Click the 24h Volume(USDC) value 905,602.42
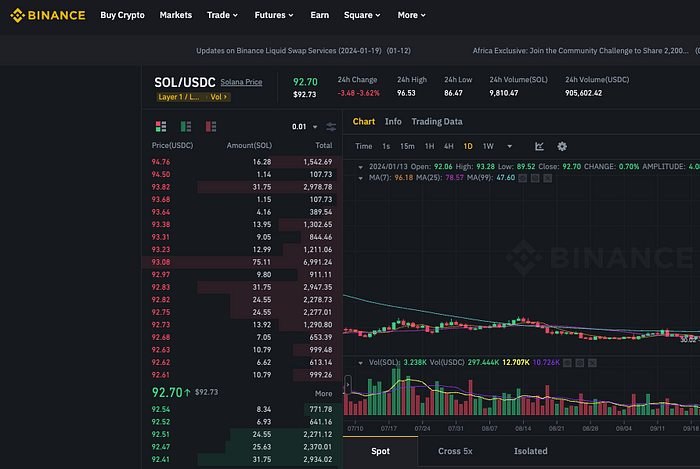The image size is (700, 469). tap(583, 93)
